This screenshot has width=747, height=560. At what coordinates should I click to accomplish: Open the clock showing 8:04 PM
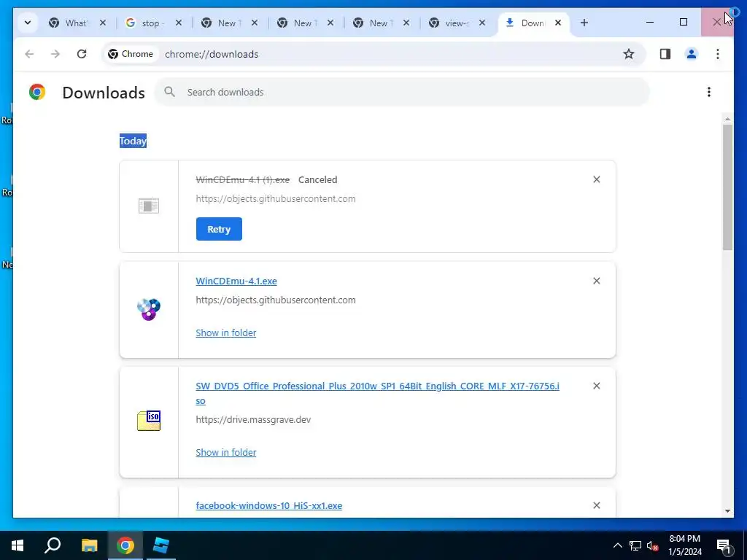coord(685,545)
